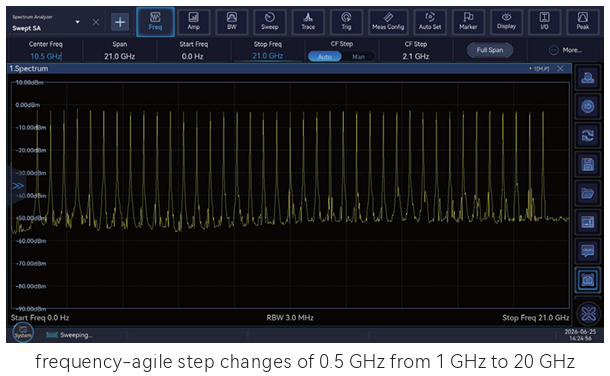This screenshot has width=610, height=376.
Task: Set CF Step toggle to Auto
Action: (325, 57)
